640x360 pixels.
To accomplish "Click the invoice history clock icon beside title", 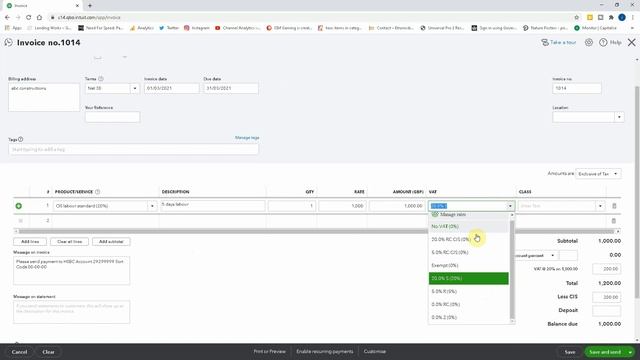I will pos(9,42).
